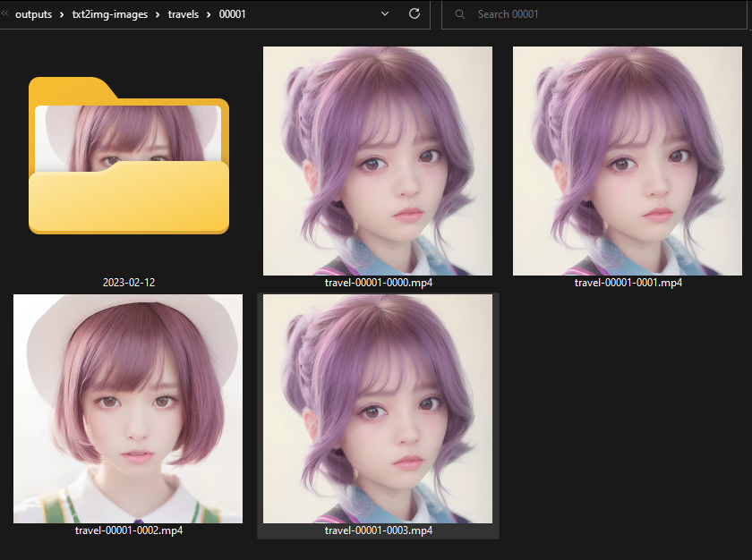The width and height of the screenshot is (752, 560).
Task: Focus the Search 00001 input field
Action: [x=591, y=14]
